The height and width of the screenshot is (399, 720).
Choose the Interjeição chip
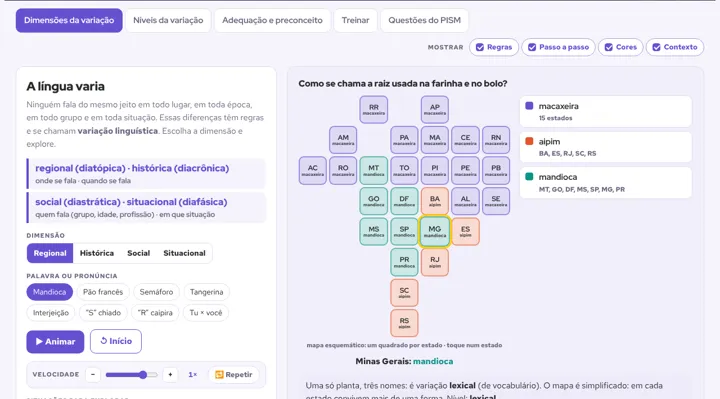(x=51, y=313)
